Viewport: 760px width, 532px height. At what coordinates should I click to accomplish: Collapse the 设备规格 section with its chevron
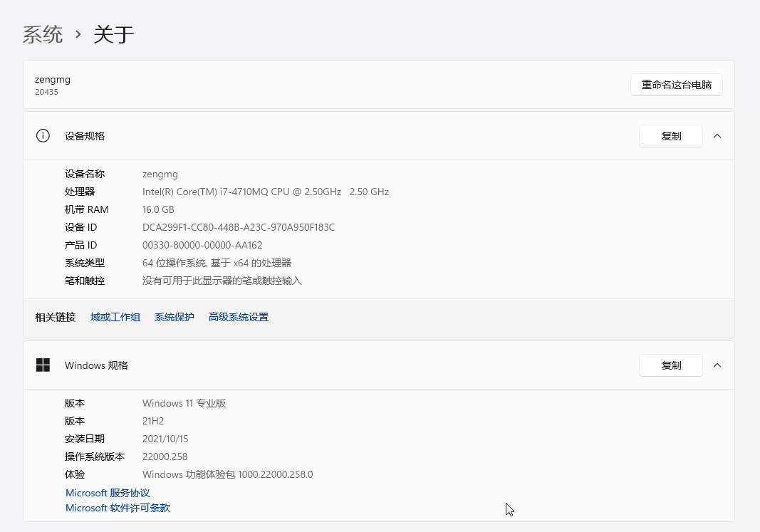[x=717, y=136]
